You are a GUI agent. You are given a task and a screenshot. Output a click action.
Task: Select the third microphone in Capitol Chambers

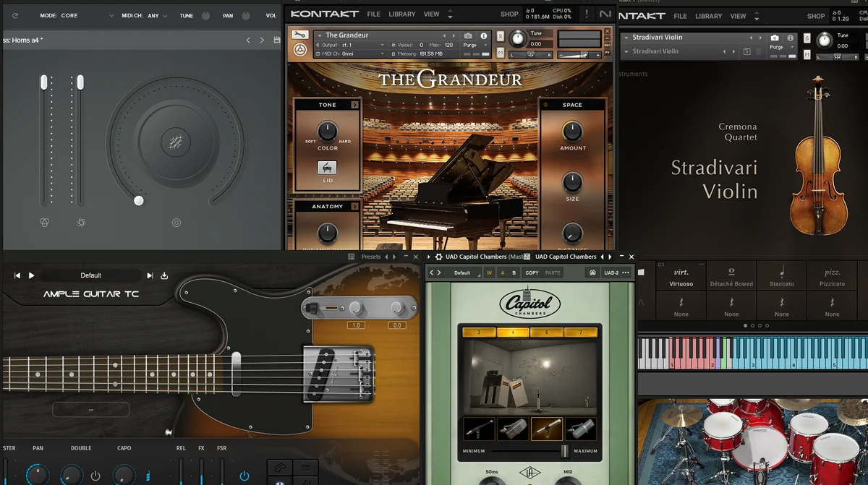coord(546,429)
